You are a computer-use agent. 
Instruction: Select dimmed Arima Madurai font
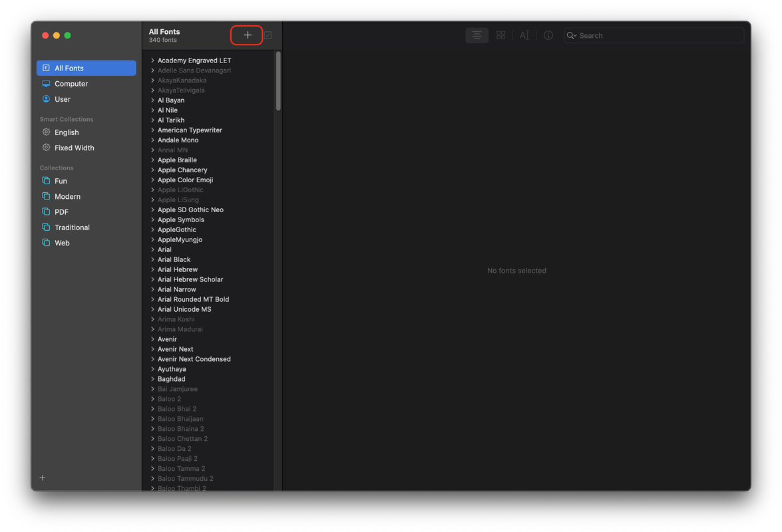tap(180, 329)
